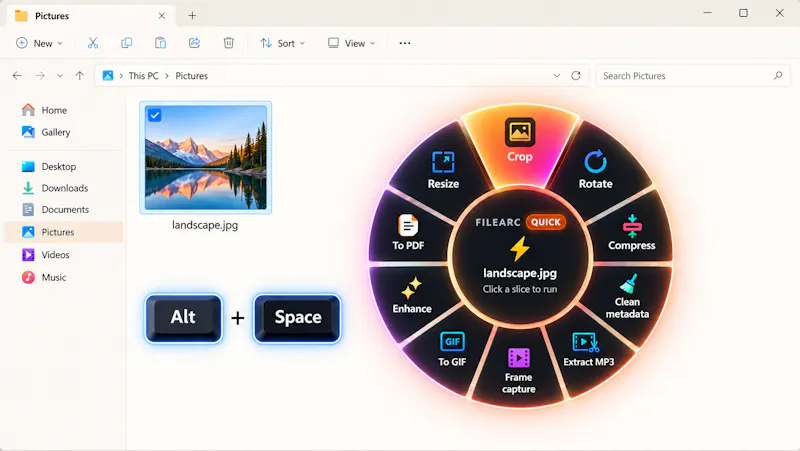Open Documents in the sidebar
Viewport: 800px width, 451px height.
coord(64,209)
